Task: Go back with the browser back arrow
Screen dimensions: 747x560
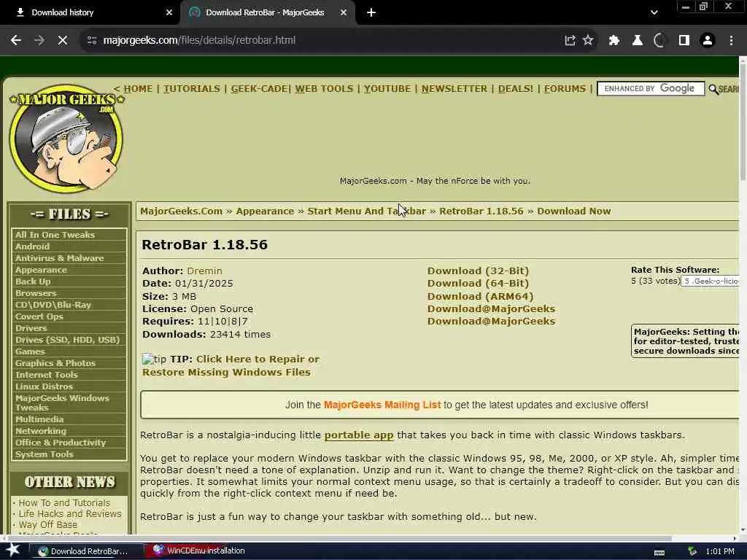Action: [x=16, y=40]
